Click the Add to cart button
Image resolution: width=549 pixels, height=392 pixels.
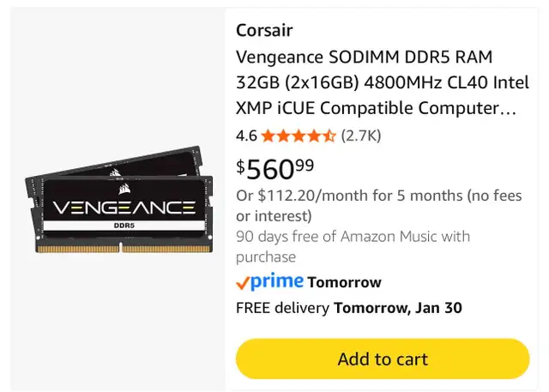[x=383, y=359]
